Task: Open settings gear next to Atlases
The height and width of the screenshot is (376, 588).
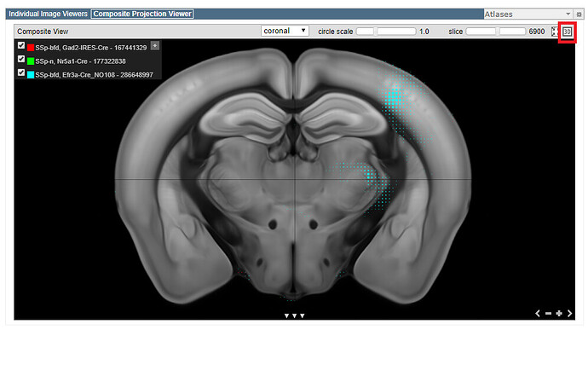Action: point(579,14)
